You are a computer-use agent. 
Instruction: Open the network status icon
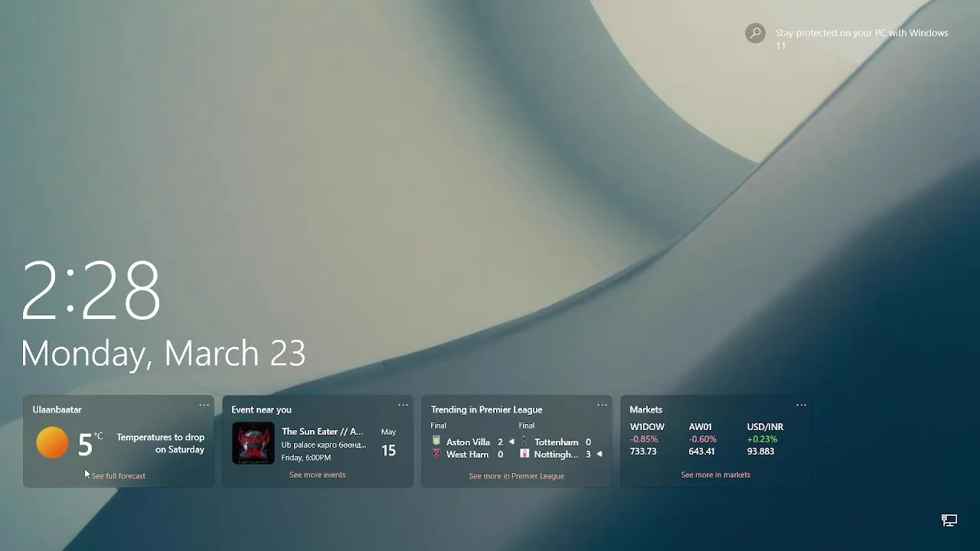[x=949, y=520]
